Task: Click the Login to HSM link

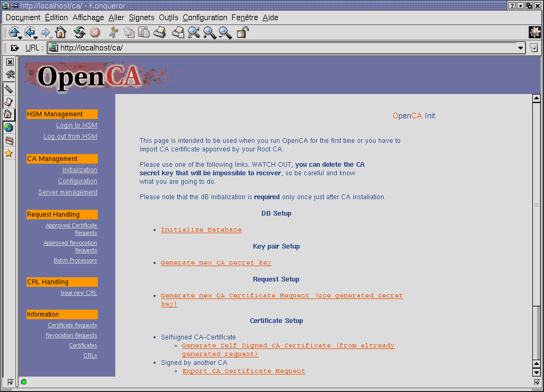Action: tap(76, 125)
